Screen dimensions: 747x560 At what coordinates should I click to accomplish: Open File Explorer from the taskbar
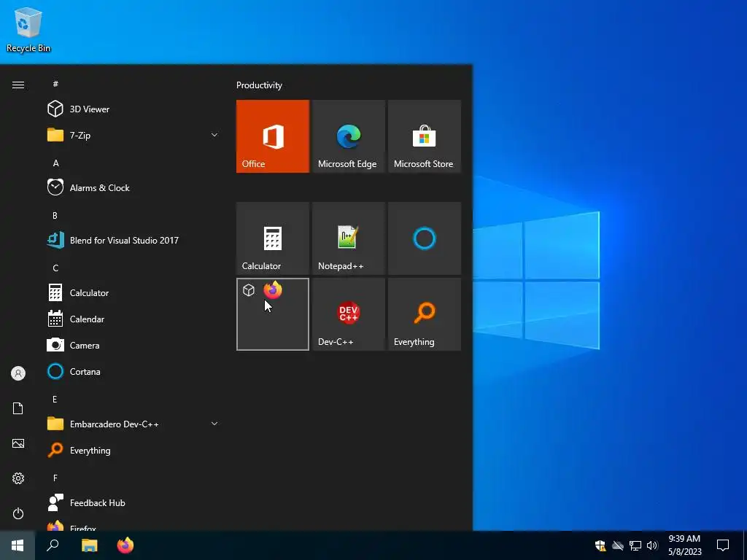(89, 545)
